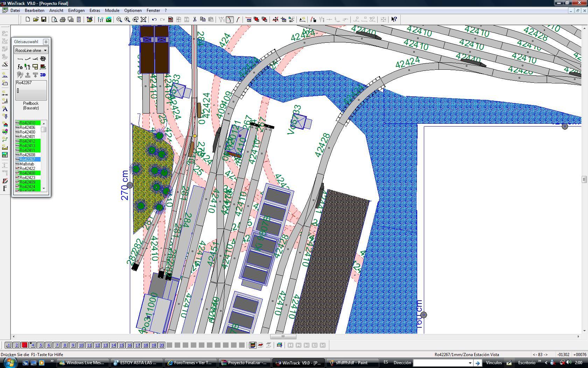Open the Fenster menu

tap(153, 11)
